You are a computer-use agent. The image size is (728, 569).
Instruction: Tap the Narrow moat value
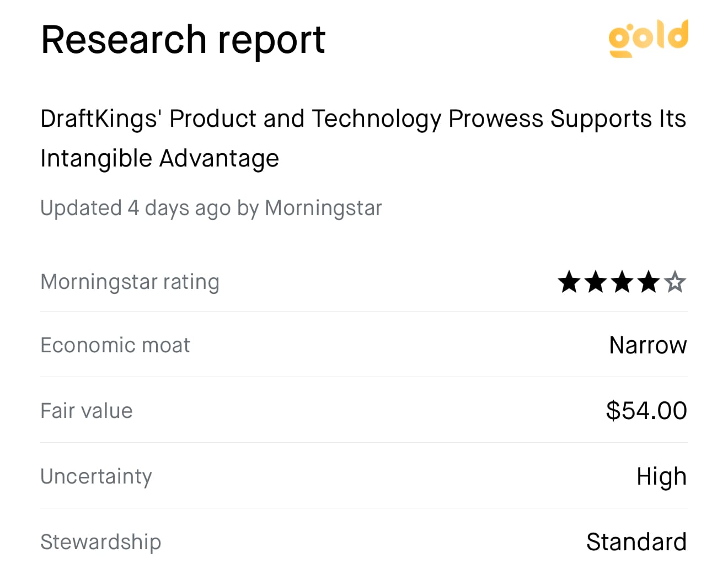(x=648, y=345)
